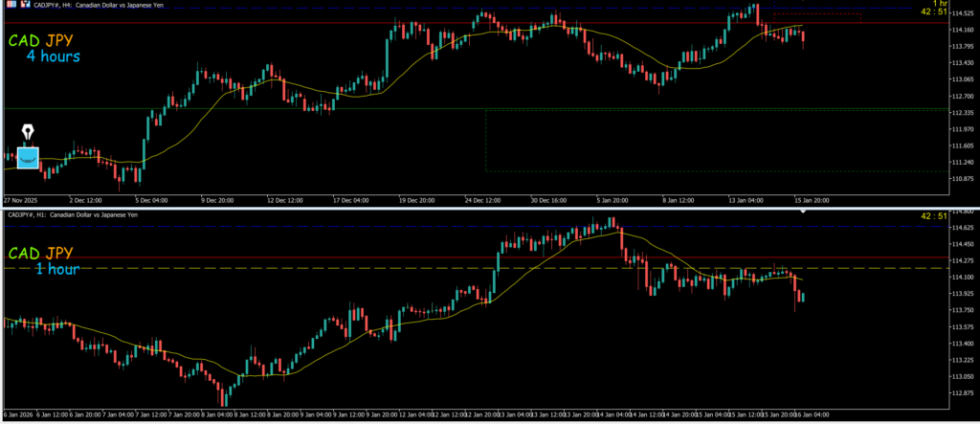The image size is (980, 424).
Task: Click the 5 Dec 04:00 time axis label
Action: (x=151, y=201)
